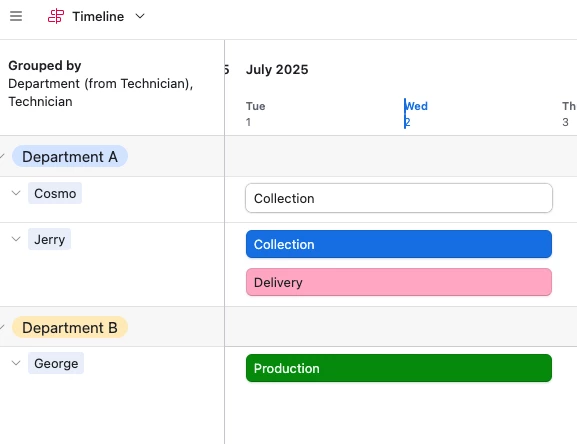Select the Cosmo technician tag

[x=55, y=193]
